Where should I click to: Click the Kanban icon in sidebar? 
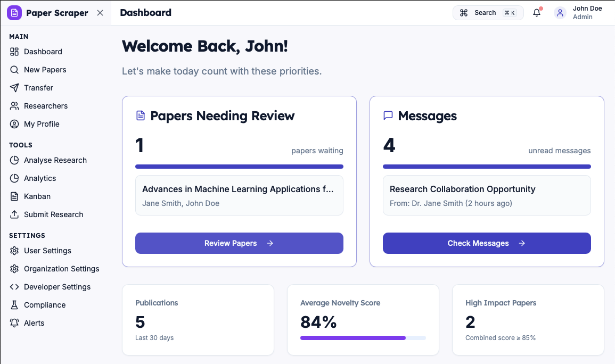[x=14, y=196]
